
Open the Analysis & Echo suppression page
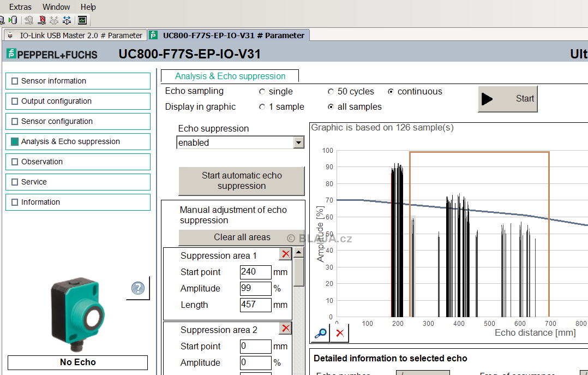click(x=78, y=141)
